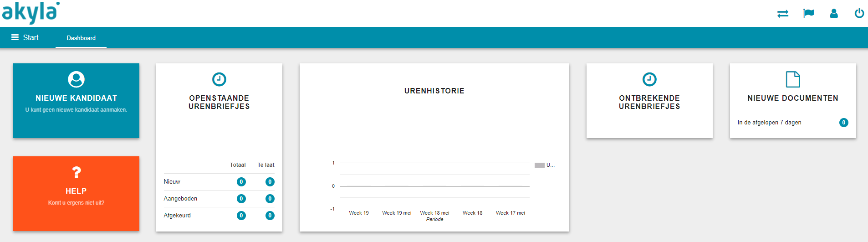Open the HELP tile title

(x=76, y=191)
